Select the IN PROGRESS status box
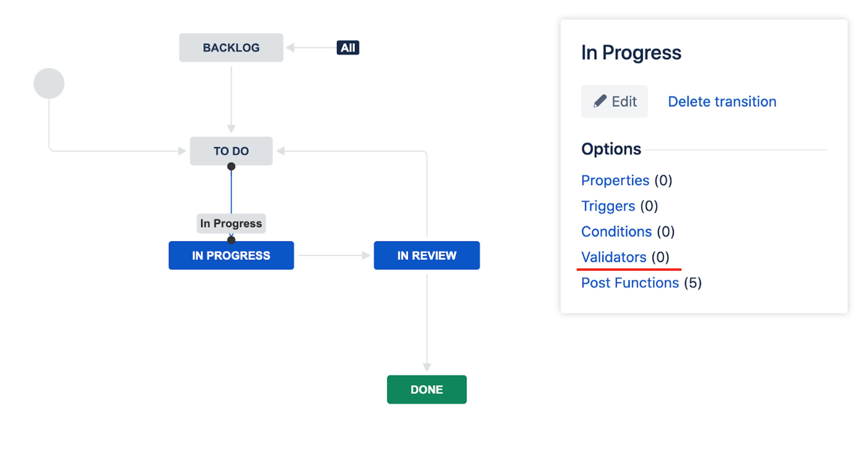Screen dimensions: 868x476 231,255
